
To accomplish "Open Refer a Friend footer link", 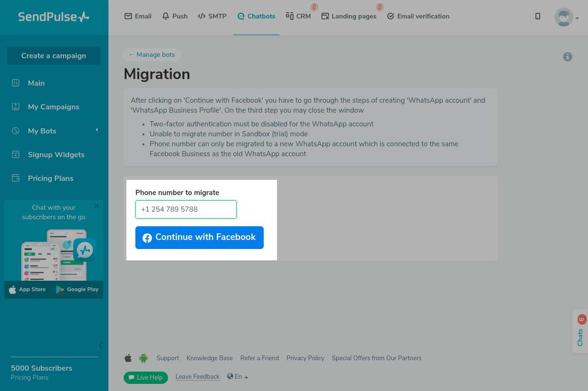I will pos(259,358).
